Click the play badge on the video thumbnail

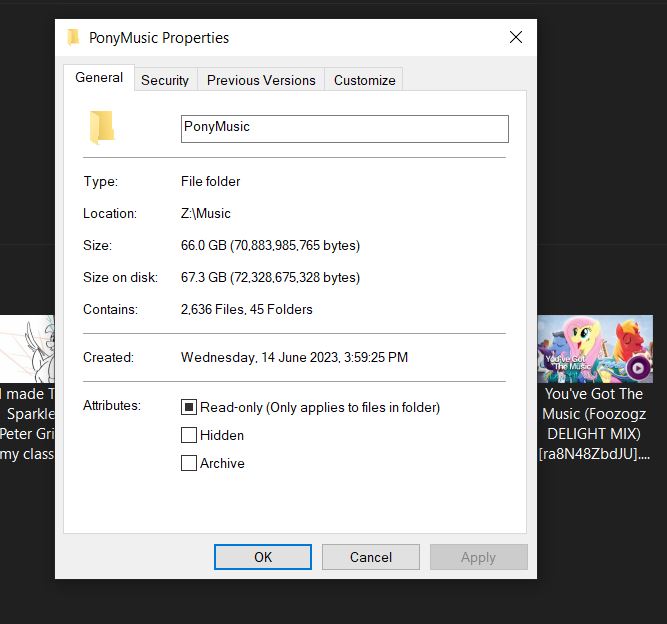tap(638, 368)
